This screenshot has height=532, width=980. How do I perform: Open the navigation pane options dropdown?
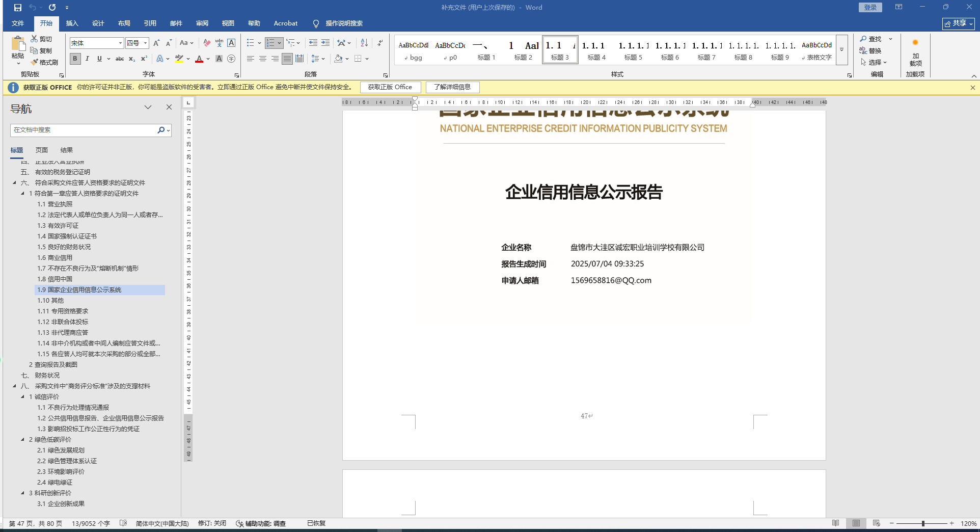(148, 108)
